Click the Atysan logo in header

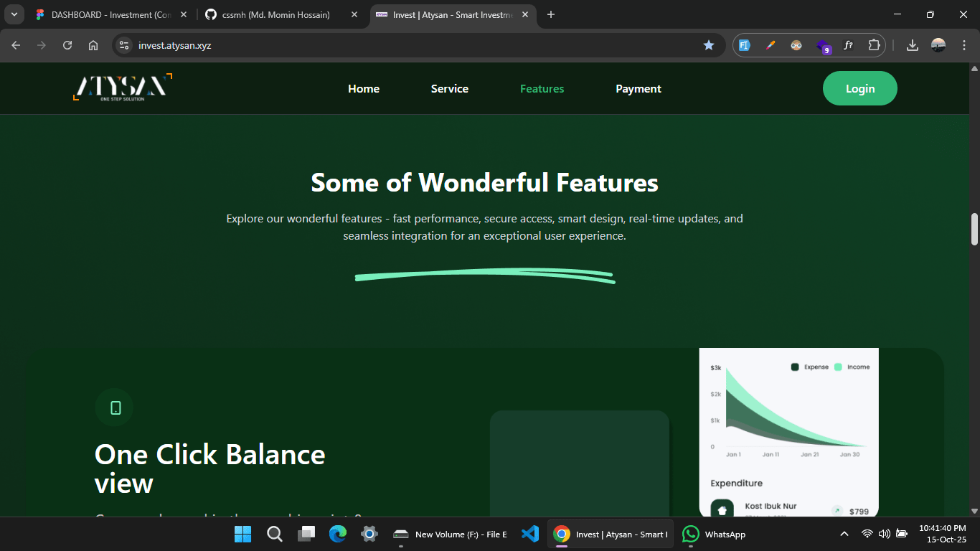coord(123,88)
